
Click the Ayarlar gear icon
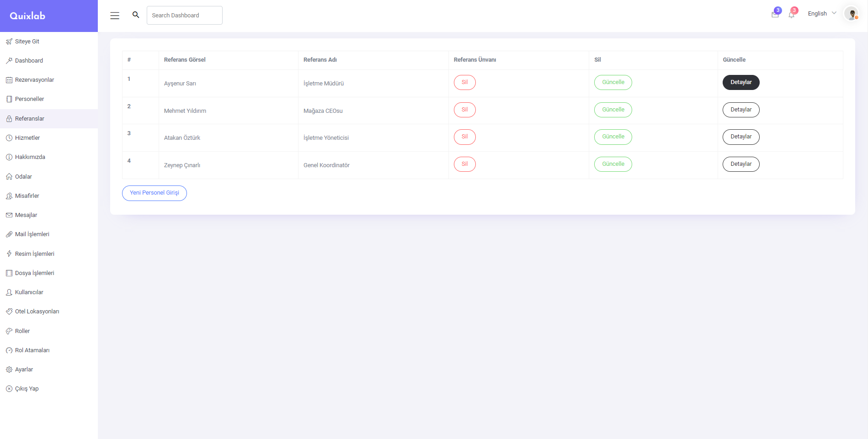click(x=9, y=370)
